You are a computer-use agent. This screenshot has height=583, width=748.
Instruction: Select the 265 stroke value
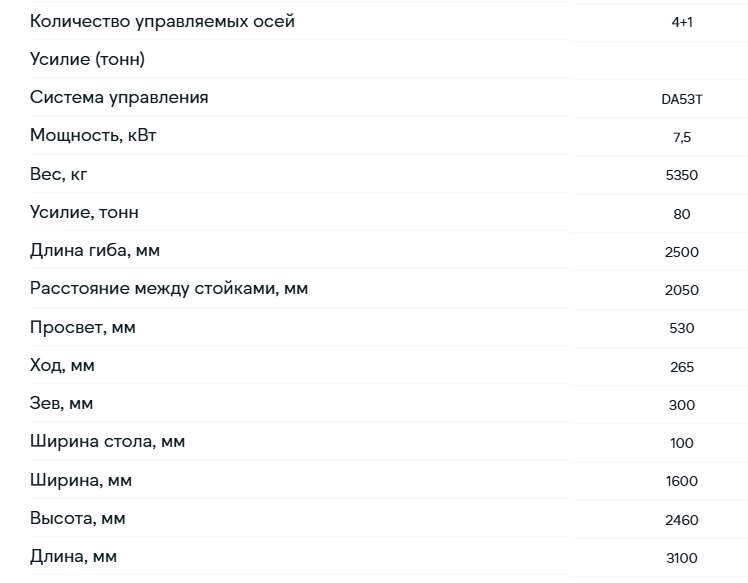pyautogui.click(x=682, y=367)
